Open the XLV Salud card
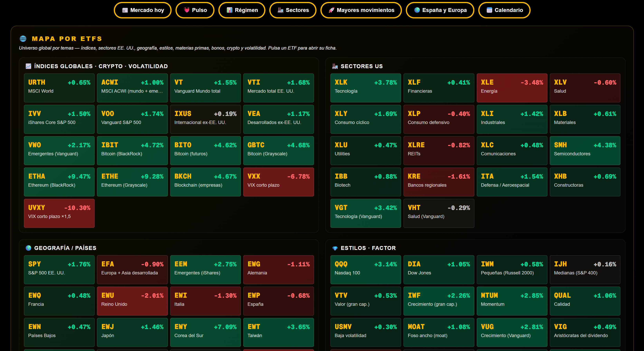The image size is (644, 351). point(585,88)
